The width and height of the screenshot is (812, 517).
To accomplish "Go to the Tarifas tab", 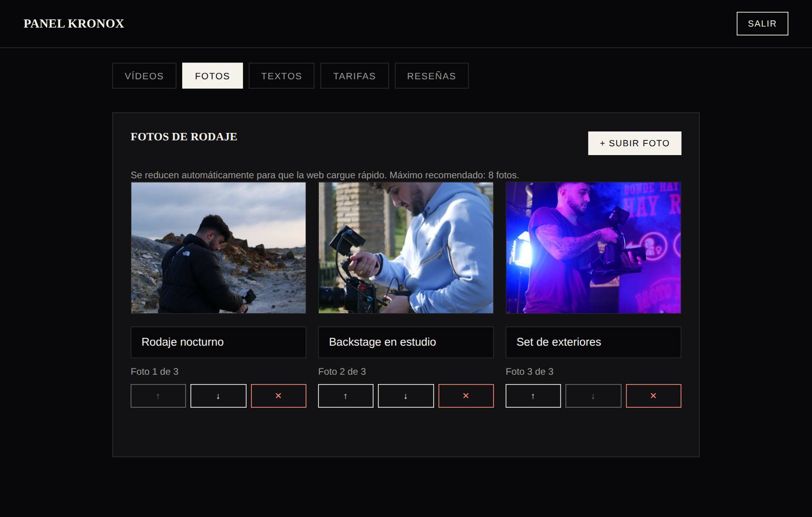I will point(354,76).
